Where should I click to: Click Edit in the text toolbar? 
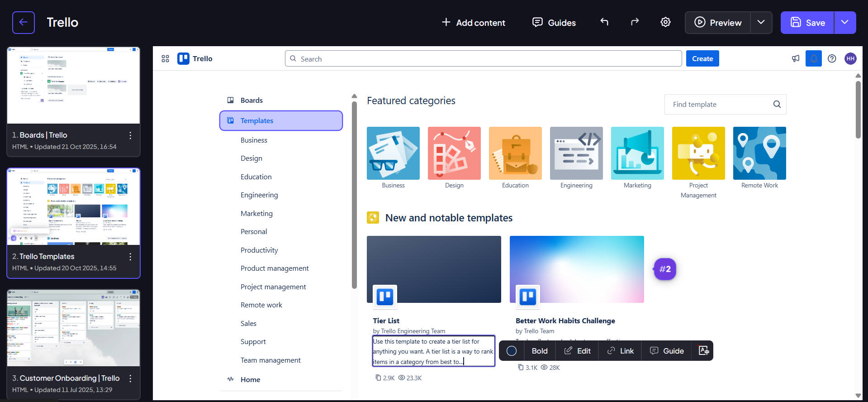tap(577, 351)
